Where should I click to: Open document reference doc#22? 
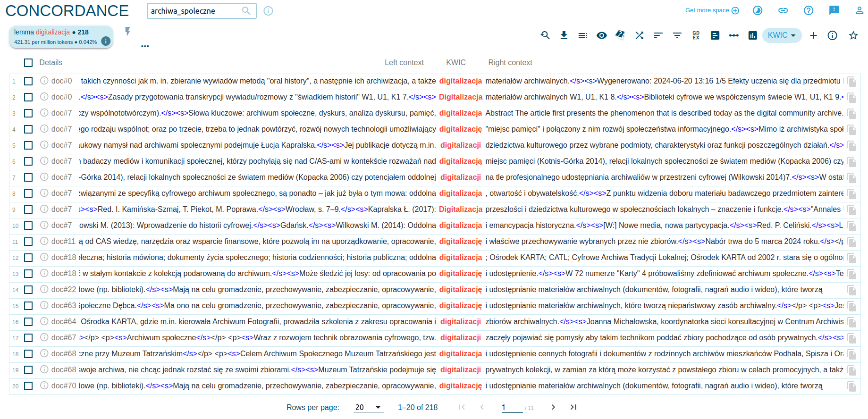(63, 290)
